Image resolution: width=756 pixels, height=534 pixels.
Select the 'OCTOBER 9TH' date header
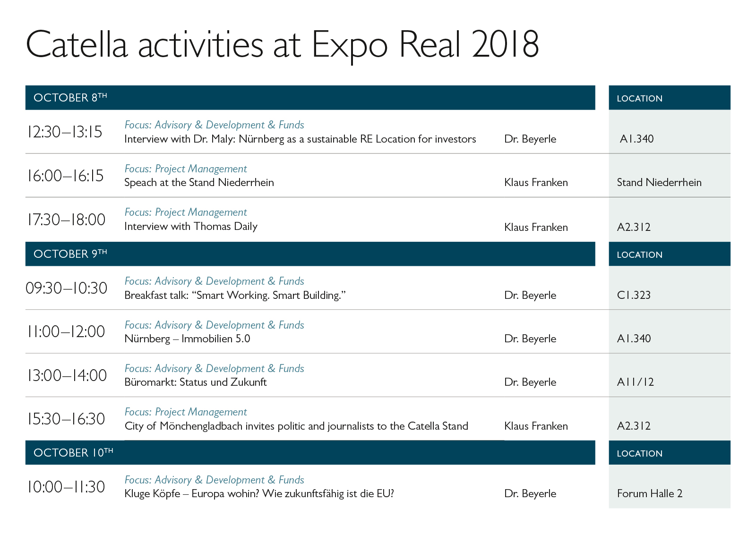click(x=310, y=254)
